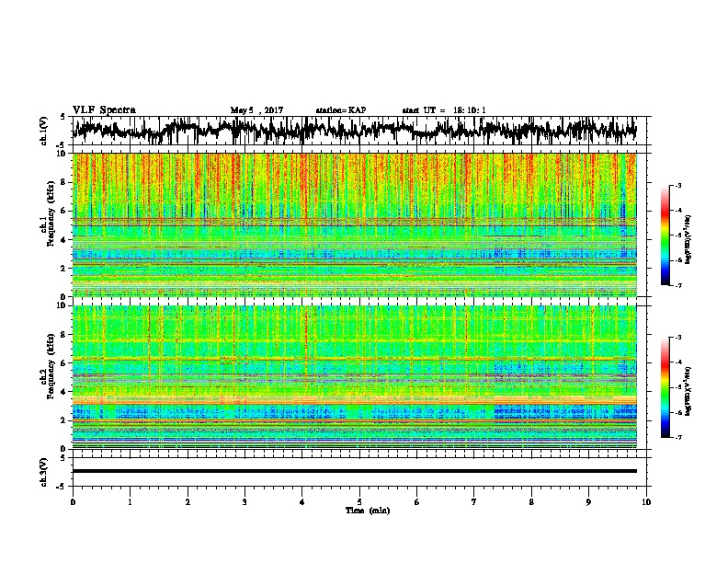Click the ch.1 colorbar units label
Image resolution: width=728 pixels, height=563 pixels.
688,240
